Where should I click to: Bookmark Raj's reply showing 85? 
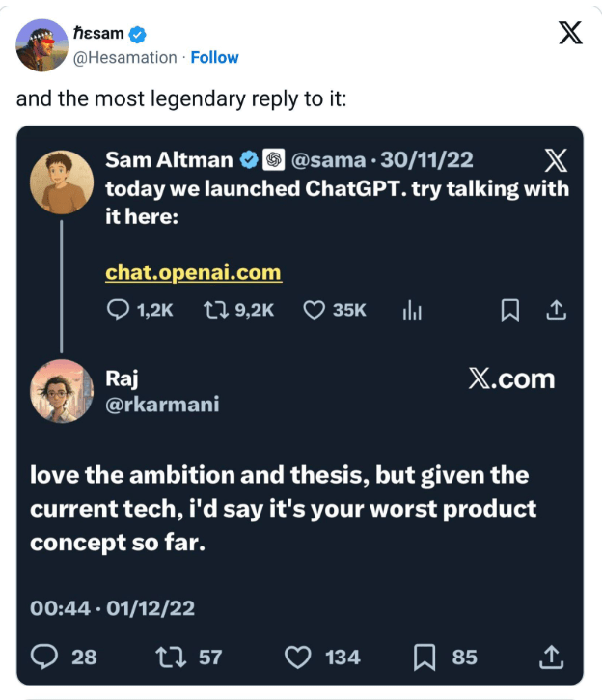tap(425, 657)
